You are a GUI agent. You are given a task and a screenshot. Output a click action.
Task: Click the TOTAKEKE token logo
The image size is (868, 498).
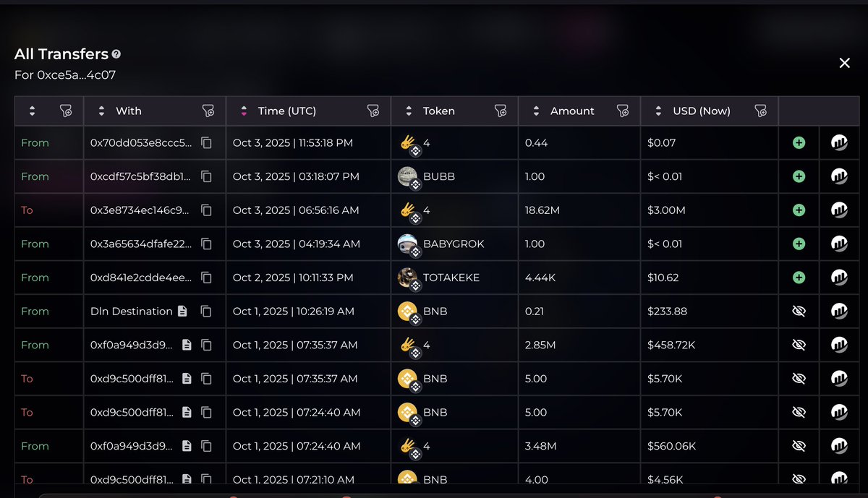point(408,278)
